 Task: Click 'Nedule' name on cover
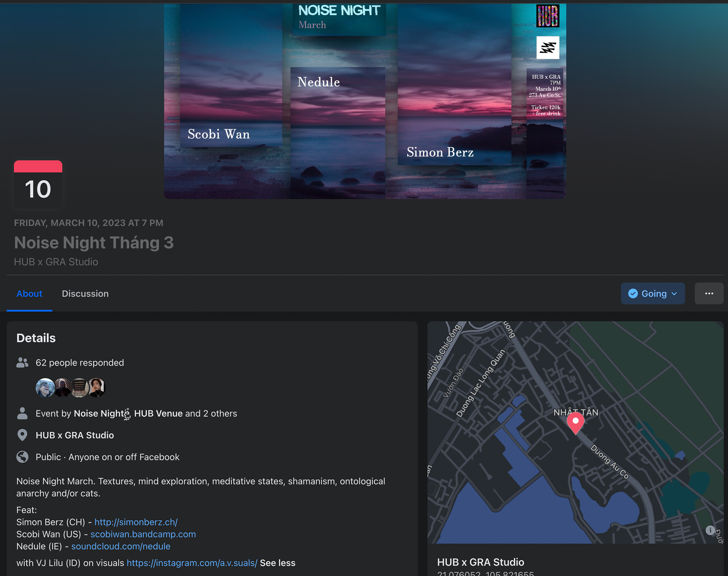318,82
